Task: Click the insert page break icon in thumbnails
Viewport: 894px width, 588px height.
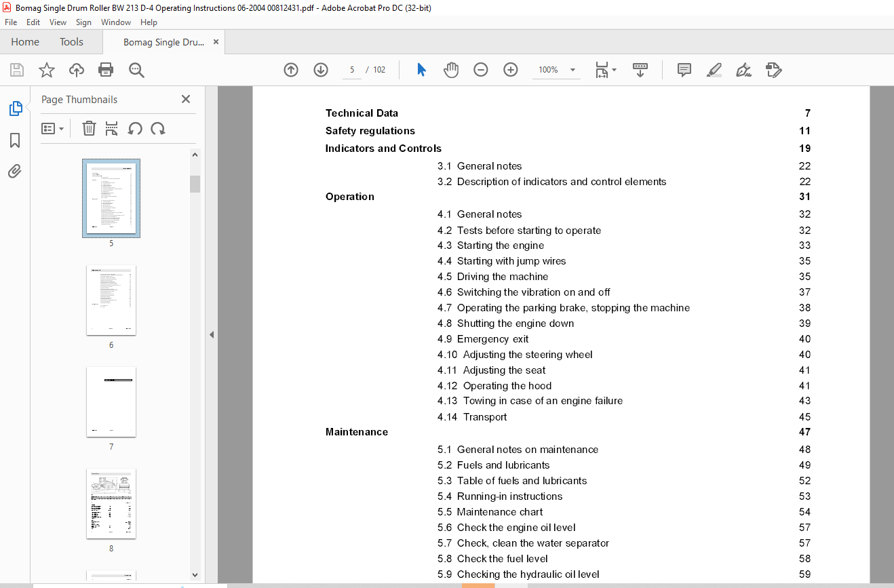Action: tap(112, 128)
